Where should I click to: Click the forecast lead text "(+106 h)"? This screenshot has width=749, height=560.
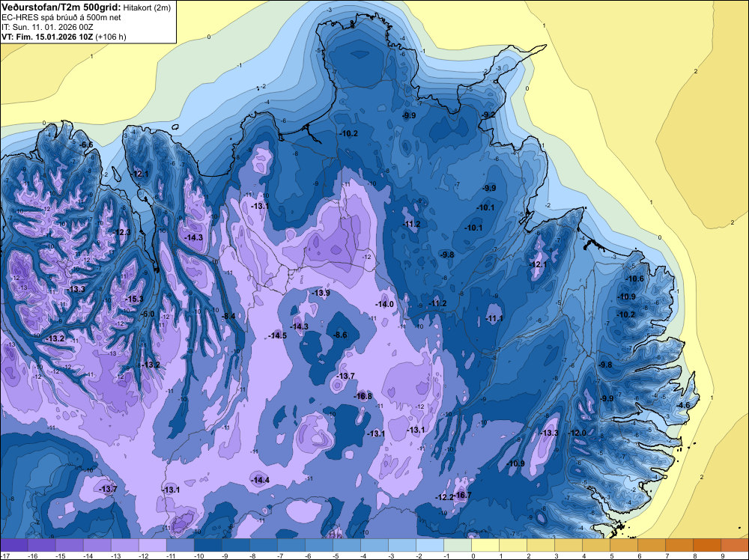(x=111, y=37)
